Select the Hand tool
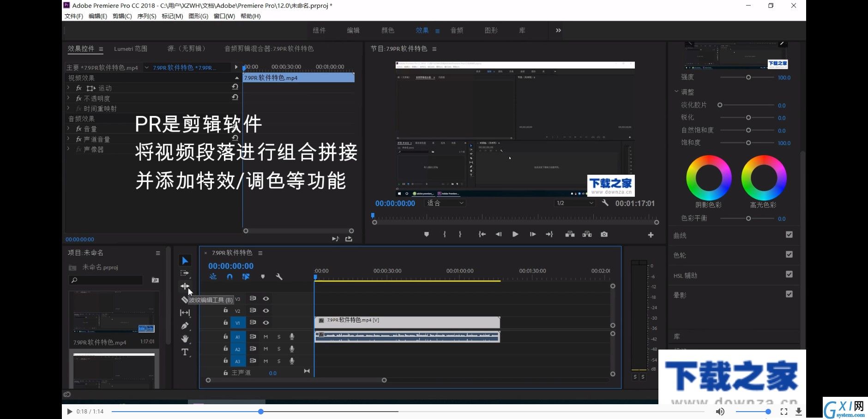The height and width of the screenshot is (419, 868). [185, 339]
